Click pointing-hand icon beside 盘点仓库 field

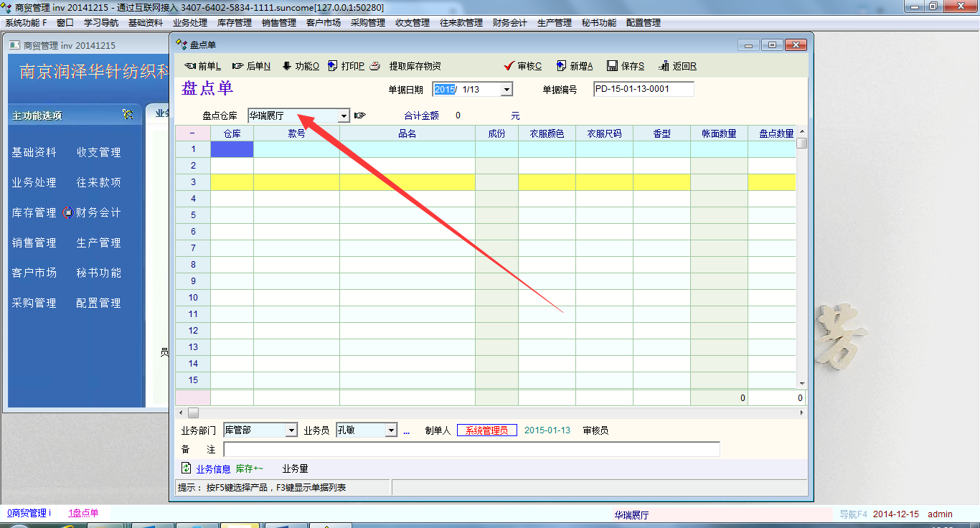point(360,115)
